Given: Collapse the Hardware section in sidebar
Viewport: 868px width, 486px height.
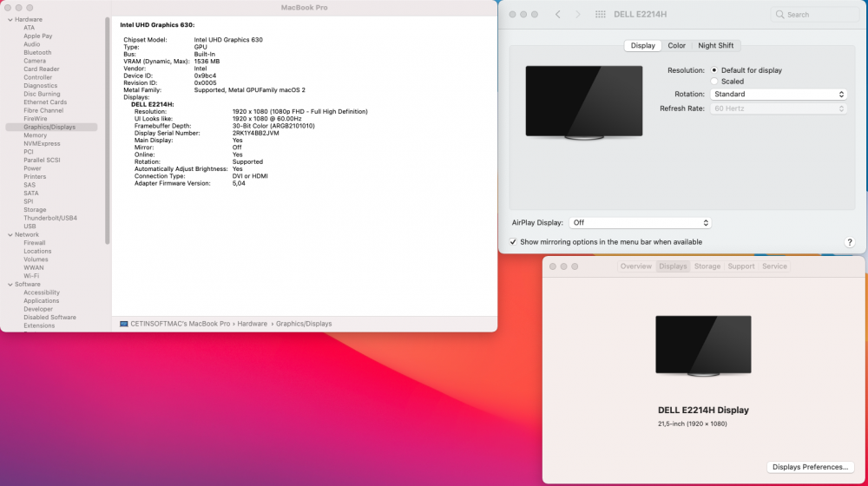Looking at the screenshot, I should pos(10,19).
